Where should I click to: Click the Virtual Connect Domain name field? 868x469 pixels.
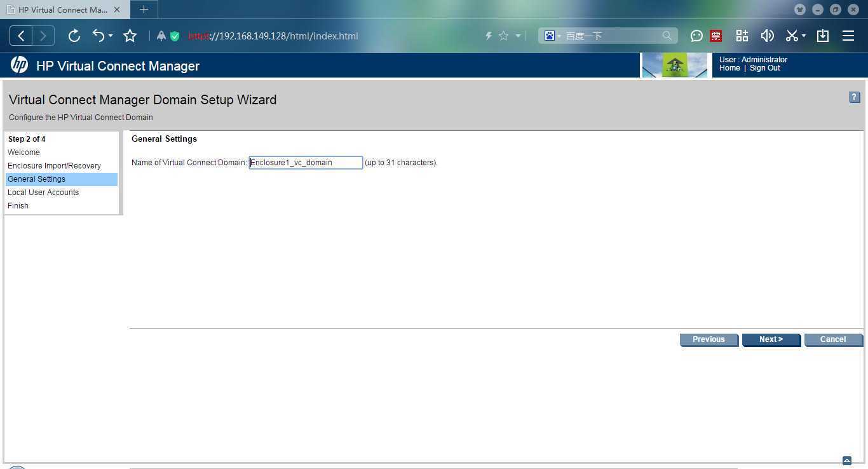306,163
